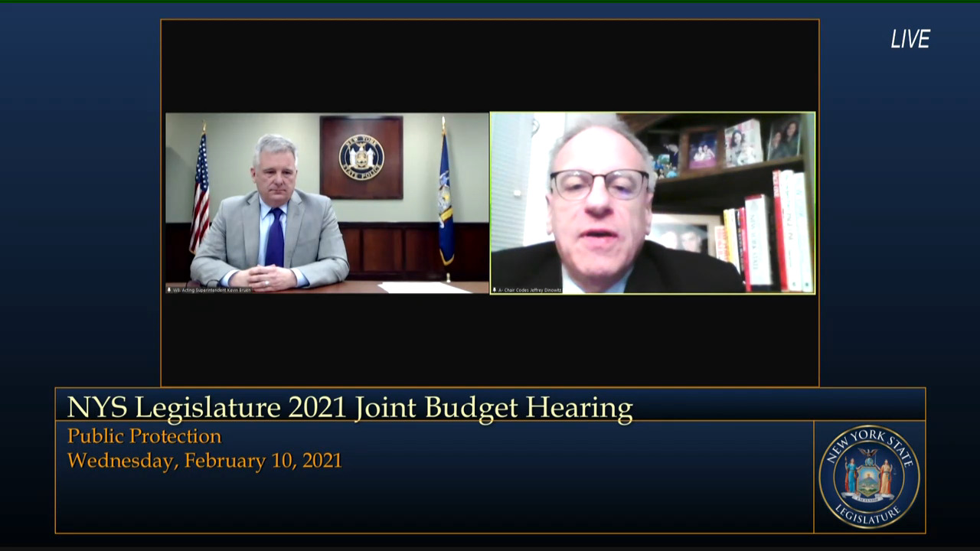This screenshot has height=551, width=980.
Task: Click the 'Public Protection' subtitle text
Action: click(144, 436)
